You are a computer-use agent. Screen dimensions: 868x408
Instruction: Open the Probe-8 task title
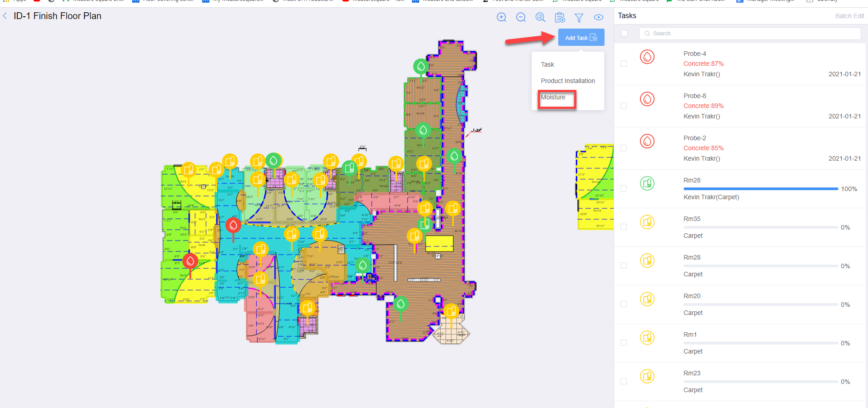pyautogui.click(x=694, y=96)
